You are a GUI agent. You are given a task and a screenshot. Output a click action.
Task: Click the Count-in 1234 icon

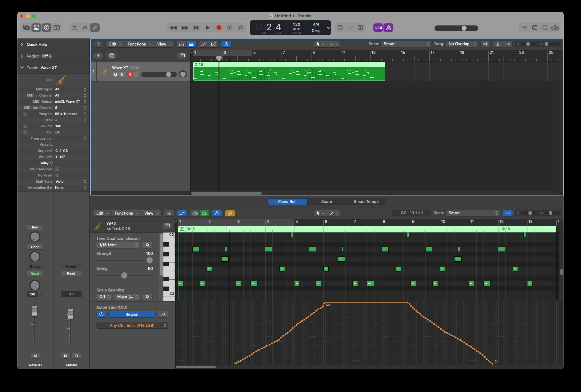378,28
